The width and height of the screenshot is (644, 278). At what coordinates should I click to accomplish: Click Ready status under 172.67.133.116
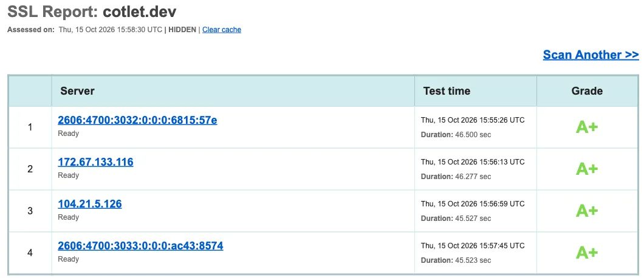click(68, 175)
